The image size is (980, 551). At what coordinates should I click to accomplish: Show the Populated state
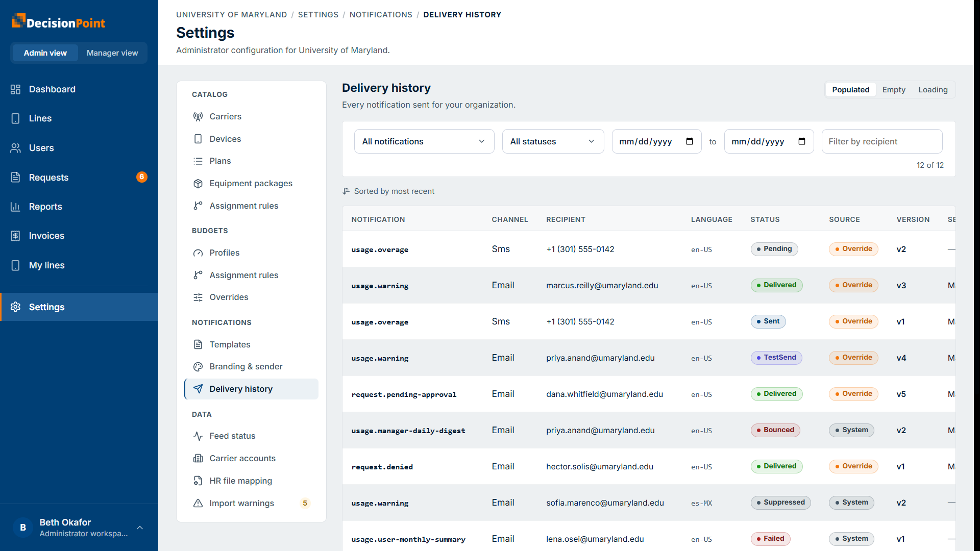(x=850, y=90)
